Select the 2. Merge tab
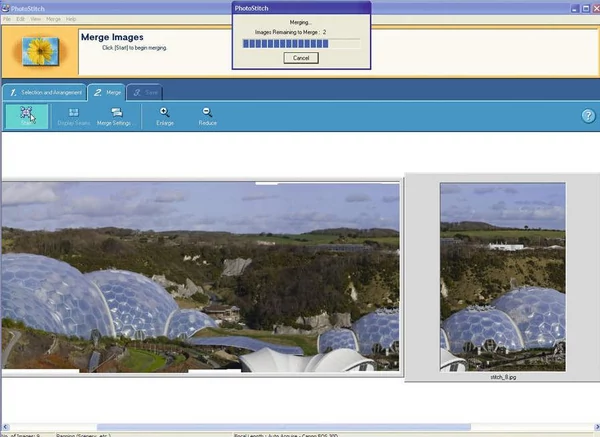The height and width of the screenshot is (437, 600). 107,92
